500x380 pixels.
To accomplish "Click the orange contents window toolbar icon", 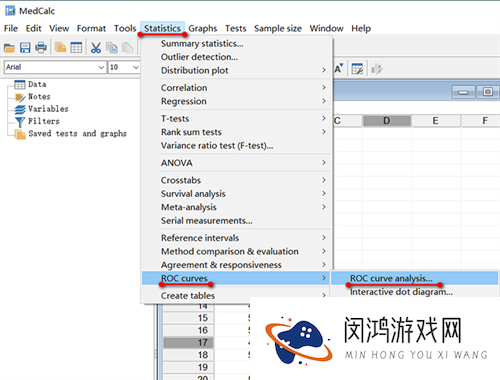I will click(60, 48).
